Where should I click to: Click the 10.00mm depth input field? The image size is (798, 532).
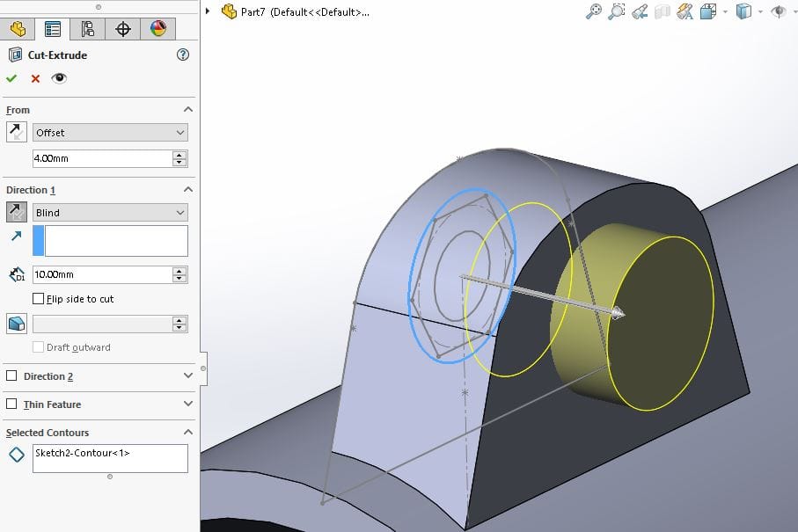101,275
